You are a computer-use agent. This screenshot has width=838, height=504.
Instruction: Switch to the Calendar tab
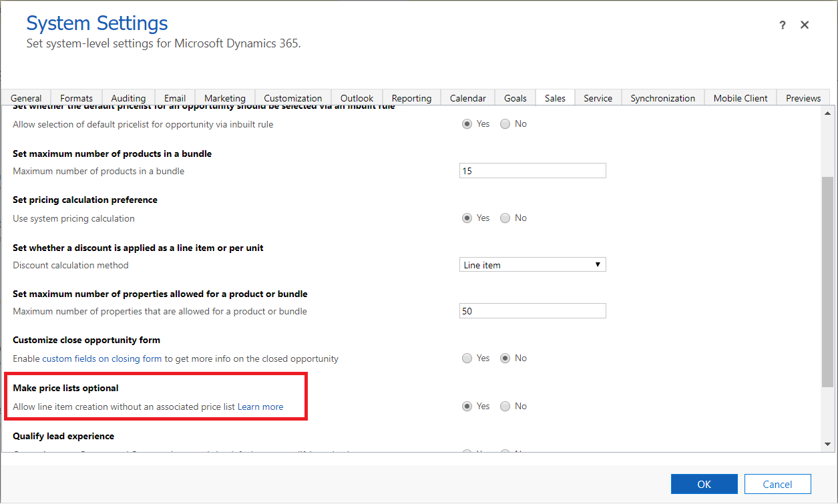[468, 98]
